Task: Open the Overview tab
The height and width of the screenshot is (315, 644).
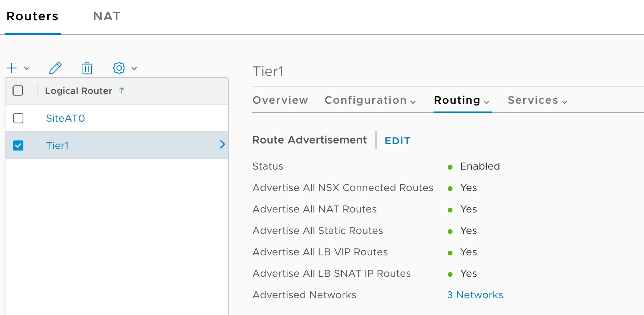Action: (x=280, y=101)
